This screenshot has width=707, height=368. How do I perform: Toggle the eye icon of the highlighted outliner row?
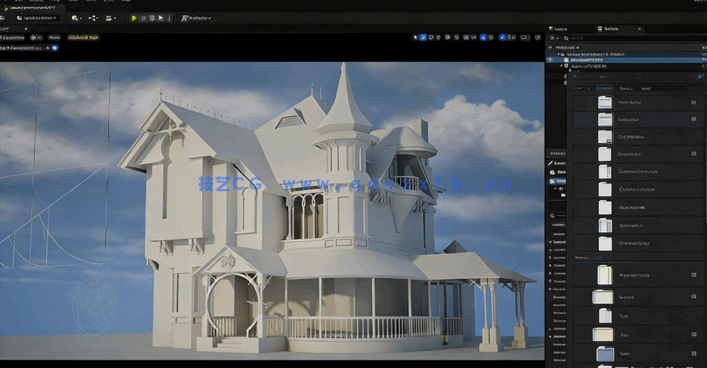[x=550, y=60]
